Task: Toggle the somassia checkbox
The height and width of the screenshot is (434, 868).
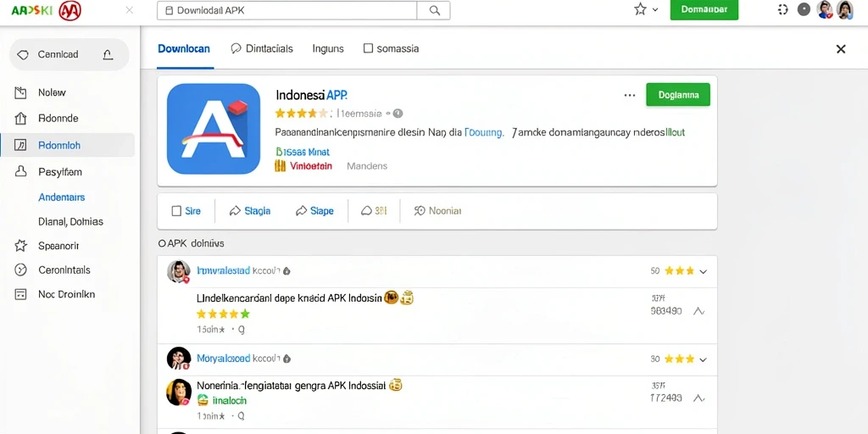Action: click(x=368, y=48)
